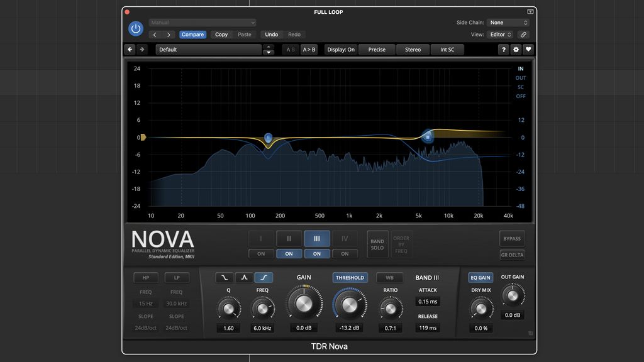The width and height of the screenshot is (644, 362).
Task: Click Nova redo right arrow
Action: pos(142,49)
